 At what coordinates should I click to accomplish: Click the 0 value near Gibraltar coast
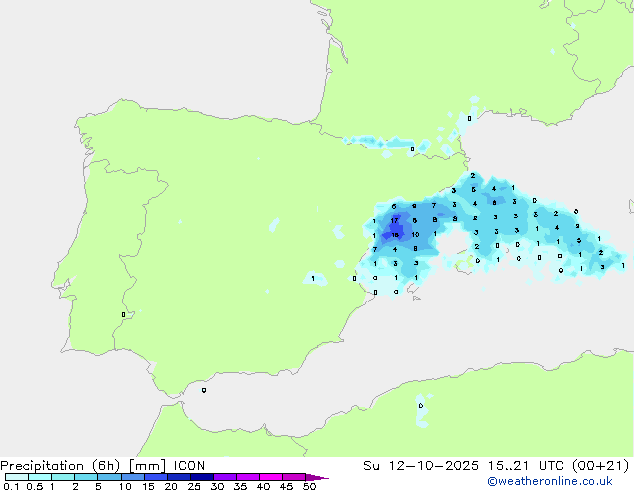tap(204, 390)
